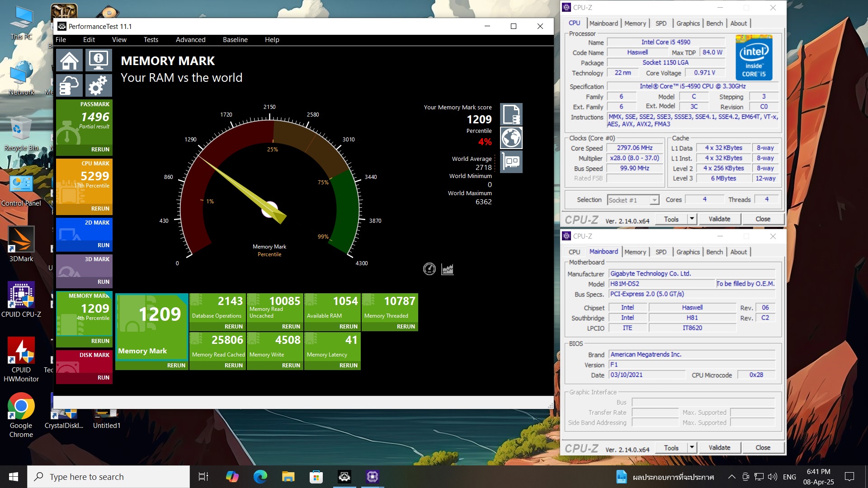Screen dimensions: 868x488
Task: Click the cloud baseline manager icon
Action: click(x=70, y=85)
